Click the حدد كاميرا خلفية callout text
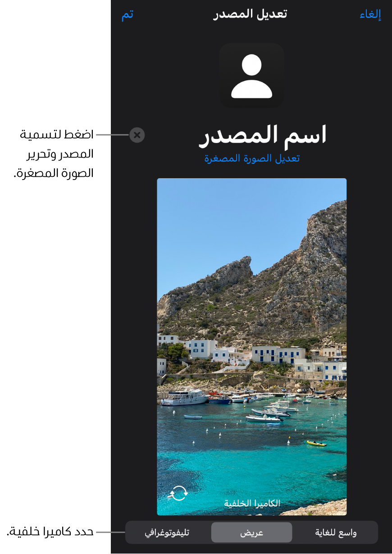 [x=50, y=532]
